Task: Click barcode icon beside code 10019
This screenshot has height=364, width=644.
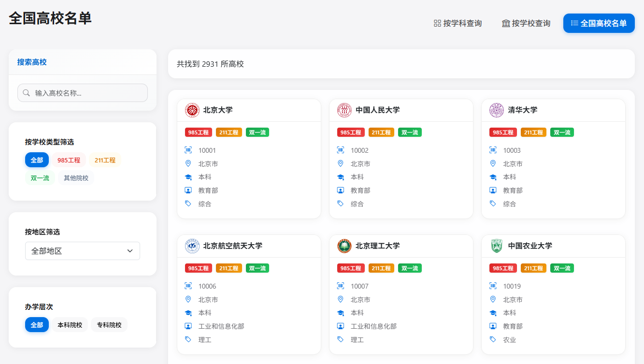Action: [x=493, y=286]
